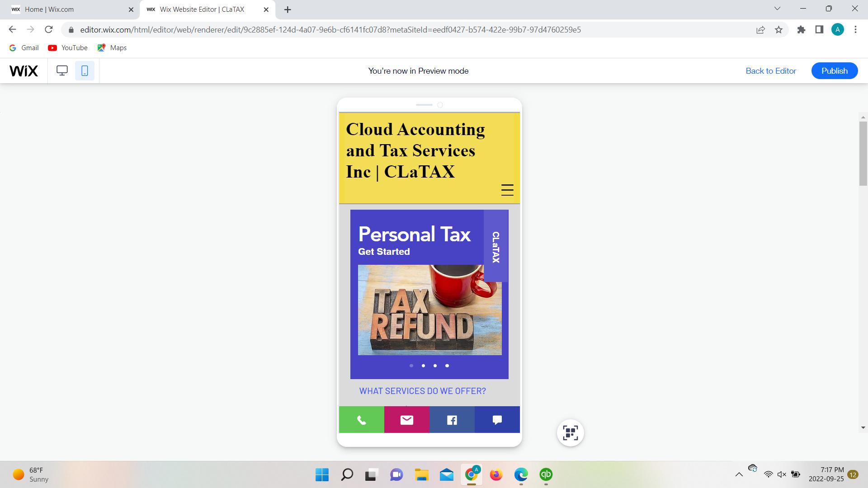Click the Publish button
Image resolution: width=868 pixels, height=488 pixels.
pos(834,70)
